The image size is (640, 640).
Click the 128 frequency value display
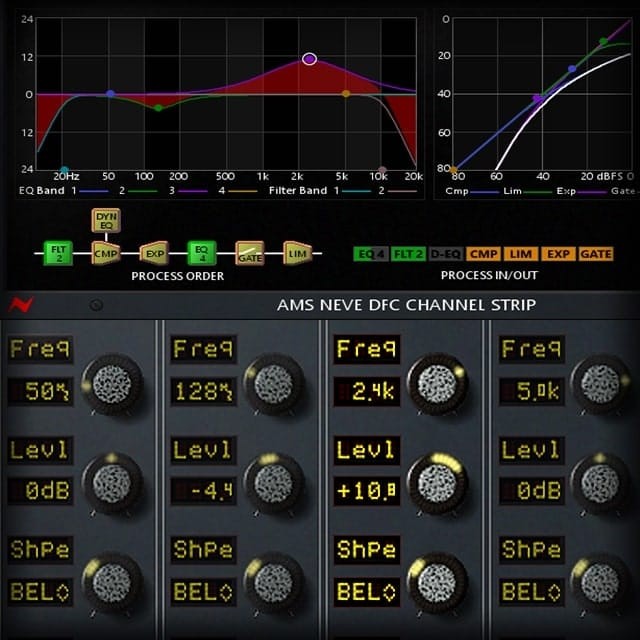pos(204,390)
